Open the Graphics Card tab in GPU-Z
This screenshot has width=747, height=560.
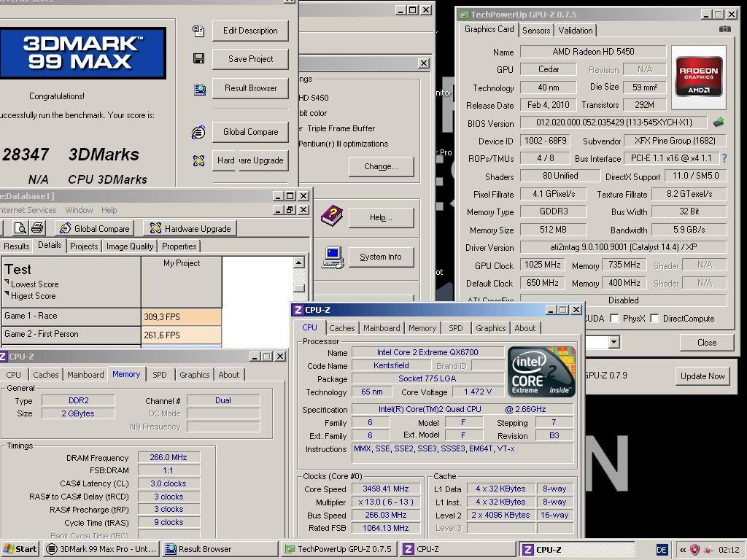(489, 29)
